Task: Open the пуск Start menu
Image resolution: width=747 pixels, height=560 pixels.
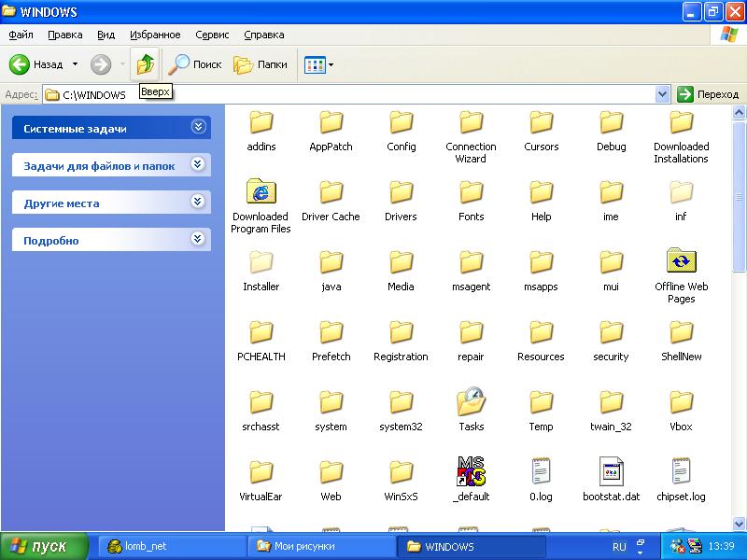Action: [44, 546]
